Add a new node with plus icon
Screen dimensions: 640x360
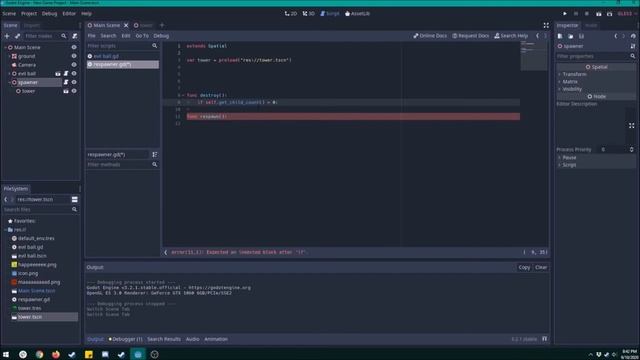7,36
